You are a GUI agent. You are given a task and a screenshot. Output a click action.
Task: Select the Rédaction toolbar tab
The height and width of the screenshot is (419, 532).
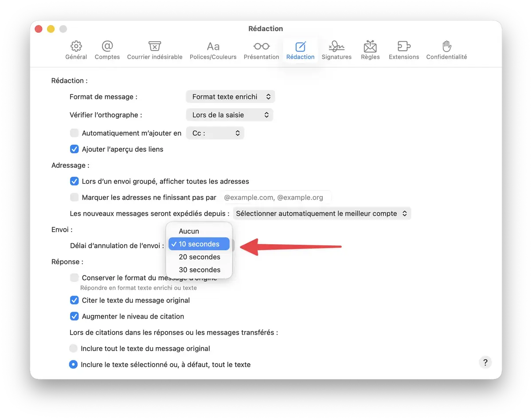[x=300, y=50]
